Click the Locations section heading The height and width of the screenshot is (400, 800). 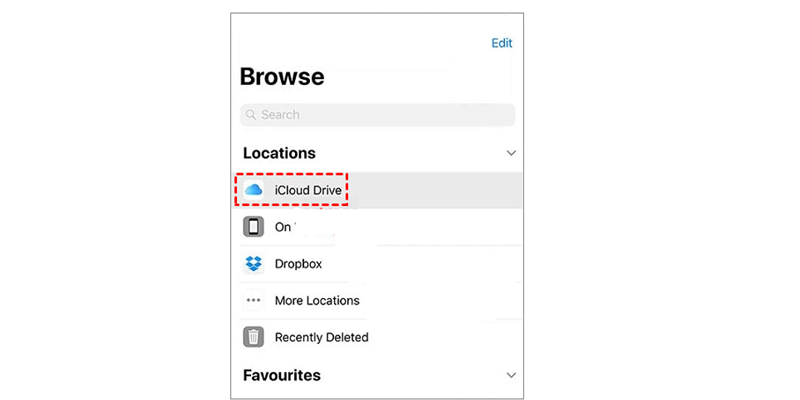pyautogui.click(x=280, y=153)
